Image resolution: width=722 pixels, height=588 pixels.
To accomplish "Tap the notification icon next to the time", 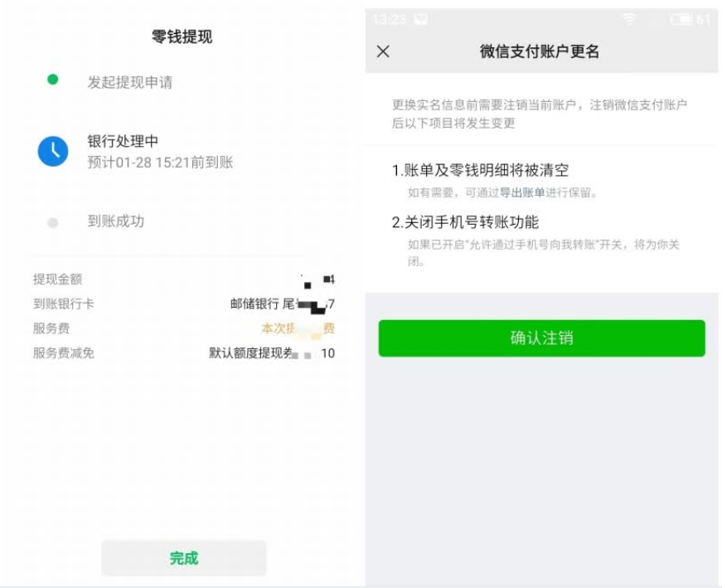I will tap(421, 19).
